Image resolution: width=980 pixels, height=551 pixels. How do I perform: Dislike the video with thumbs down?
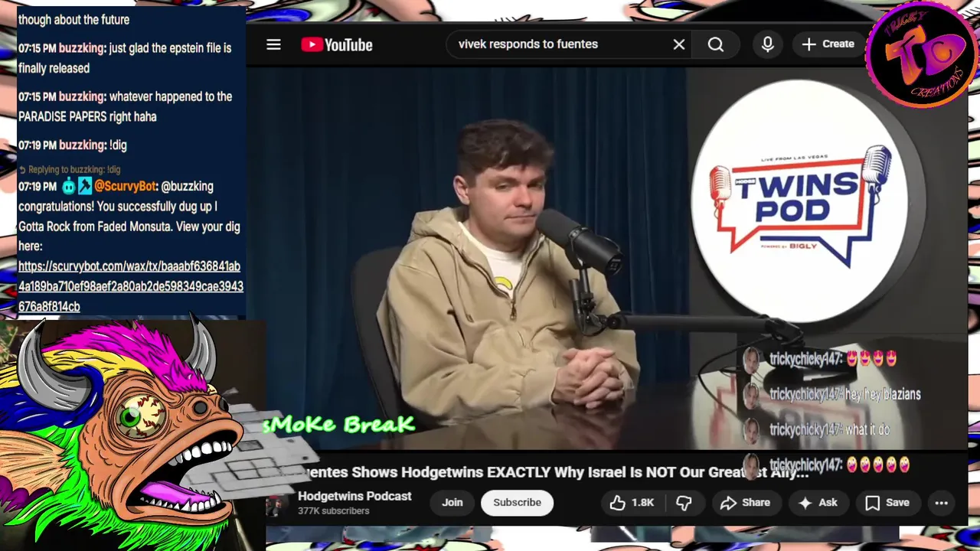click(x=684, y=503)
